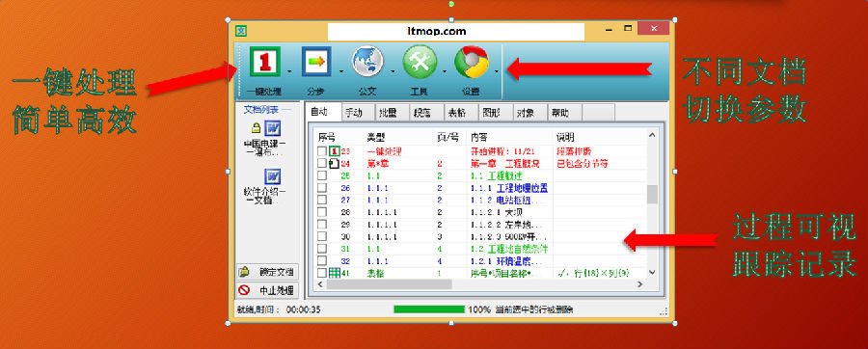Click the 一键处理 toolbar icon
This screenshot has width=868, height=349.
264,62
